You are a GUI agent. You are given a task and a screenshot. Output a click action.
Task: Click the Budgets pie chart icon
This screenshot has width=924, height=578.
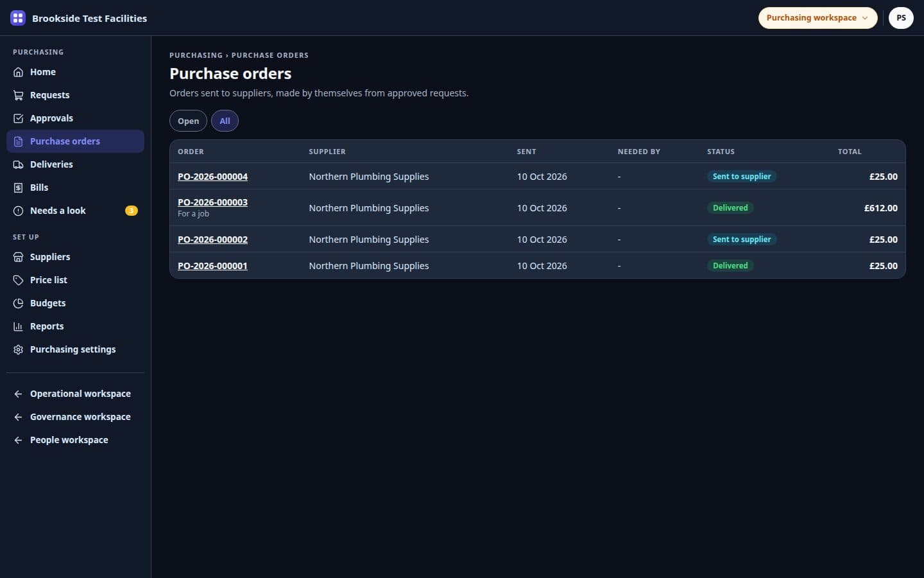click(19, 303)
